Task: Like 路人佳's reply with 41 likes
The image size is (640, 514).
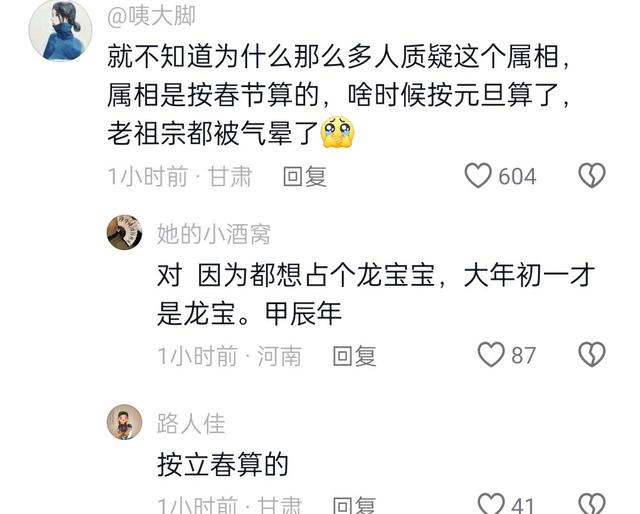Action: pos(491,504)
